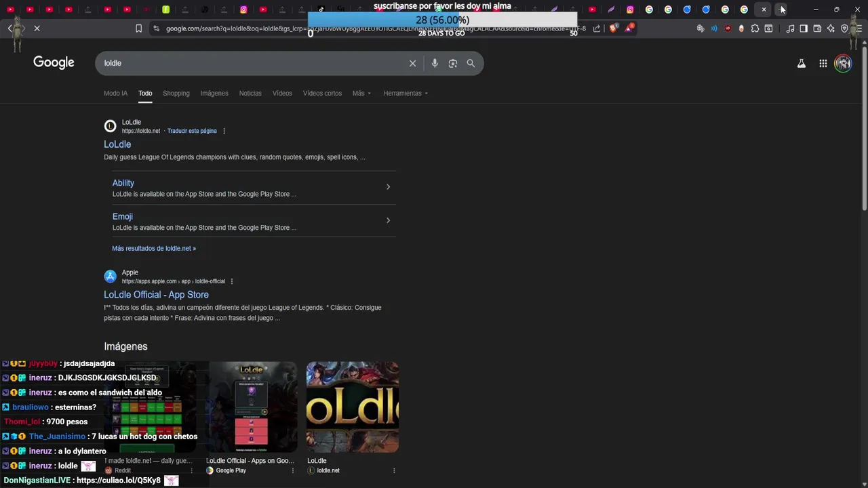Open the Brave VPN shield icon
The width and height of the screenshot is (868, 488).
844,28
